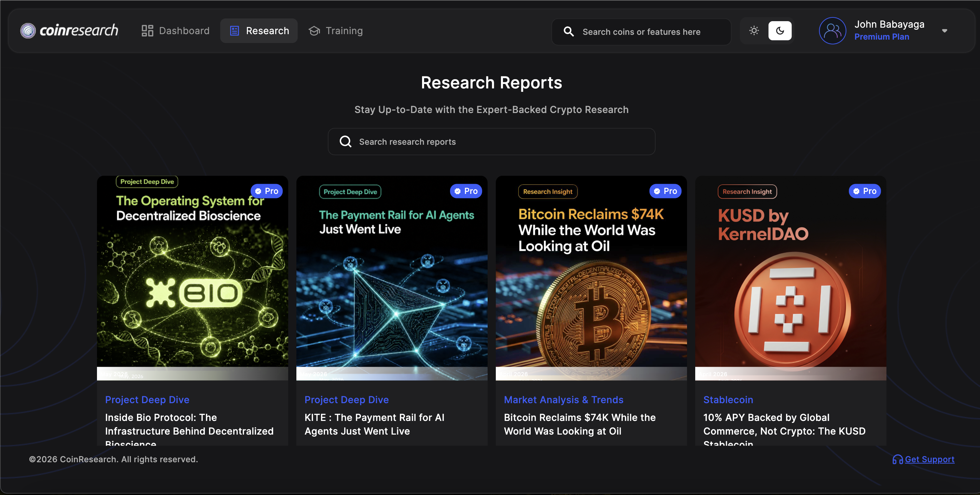Click the magnifier icon in top search
The height and width of the screenshot is (495, 980).
(569, 32)
